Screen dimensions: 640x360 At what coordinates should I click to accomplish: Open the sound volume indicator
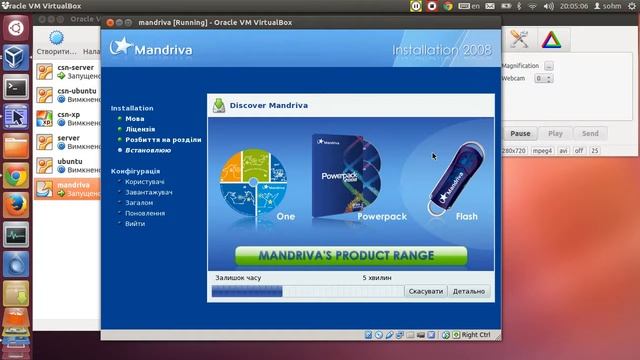point(549,6)
